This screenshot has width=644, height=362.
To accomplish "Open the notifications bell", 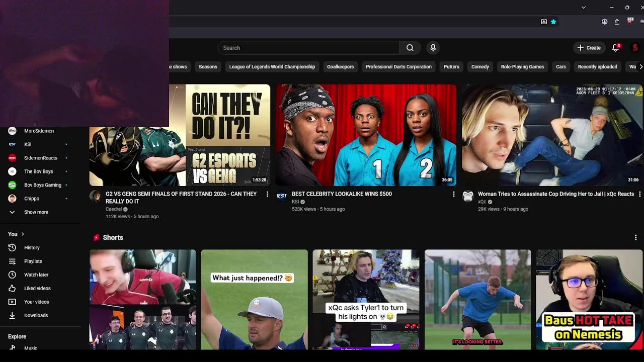I will (x=615, y=48).
